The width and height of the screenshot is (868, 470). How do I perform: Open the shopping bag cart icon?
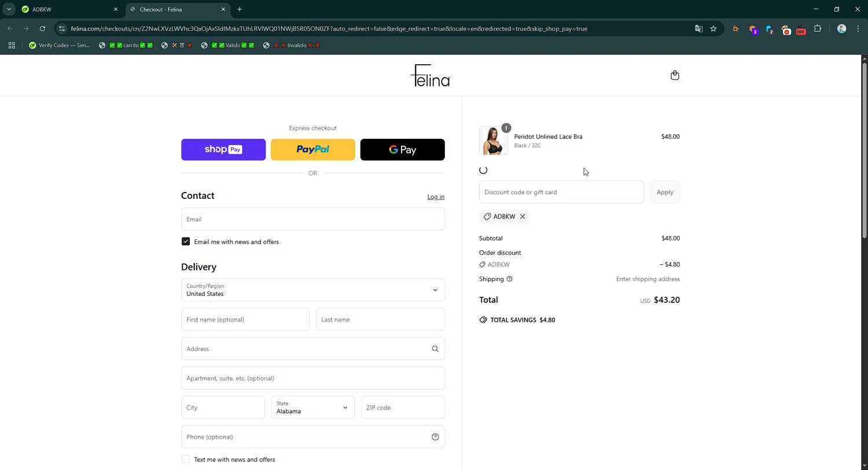[x=675, y=75]
